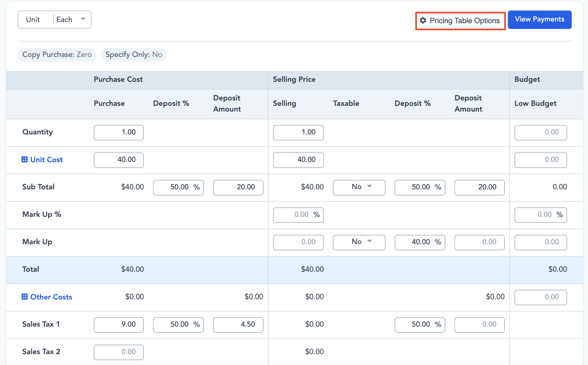Click the Selling Unit Cost field
The image size is (588, 365).
click(x=298, y=160)
